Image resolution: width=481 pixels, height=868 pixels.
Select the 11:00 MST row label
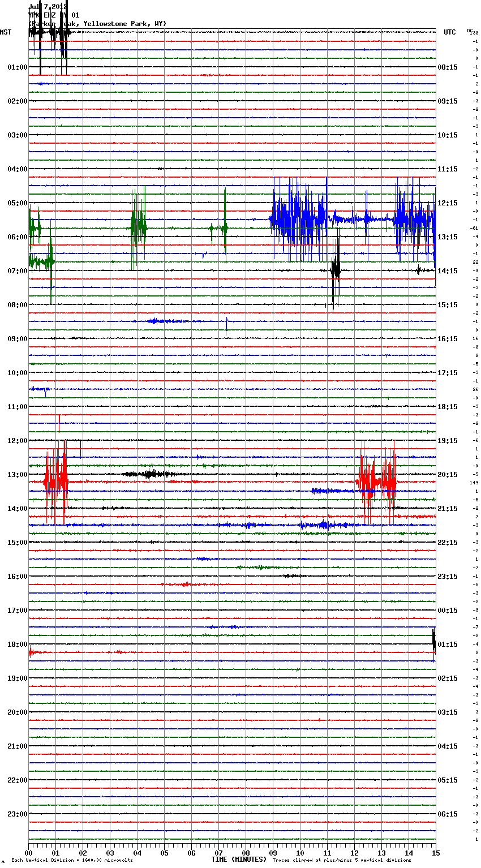click(x=18, y=407)
